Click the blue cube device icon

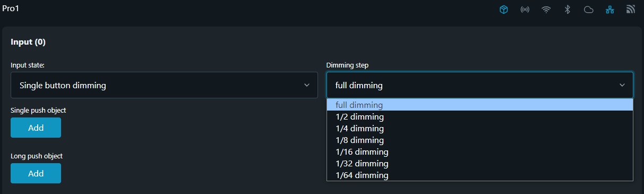coord(504,10)
